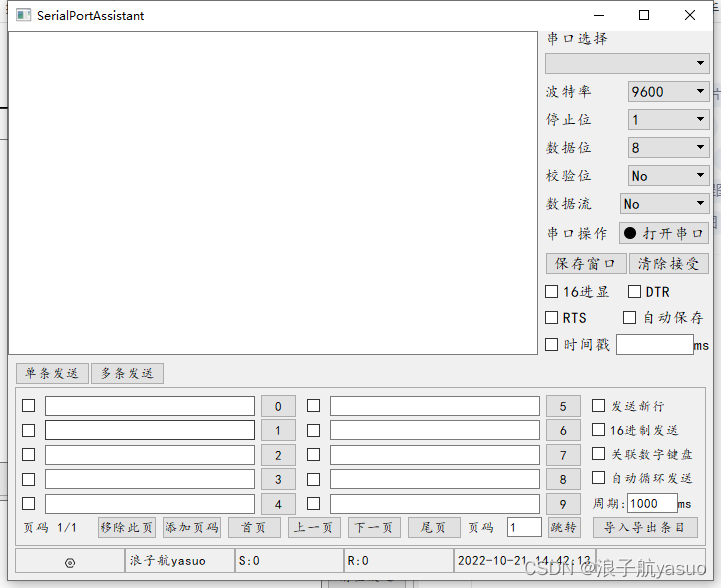Click the timestamp ms input field
The image size is (721, 588).
click(655, 345)
